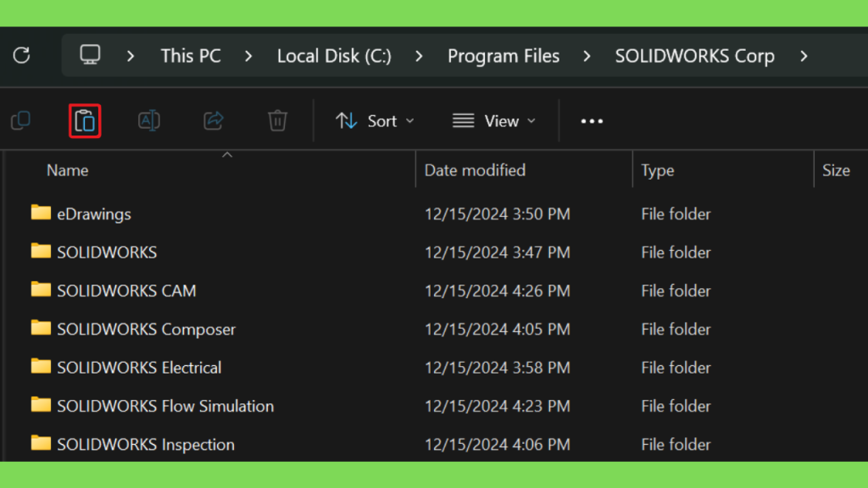Click date 12/15/2024 4:06 PM
This screenshot has height=488, width=868.
pos(497,444)
